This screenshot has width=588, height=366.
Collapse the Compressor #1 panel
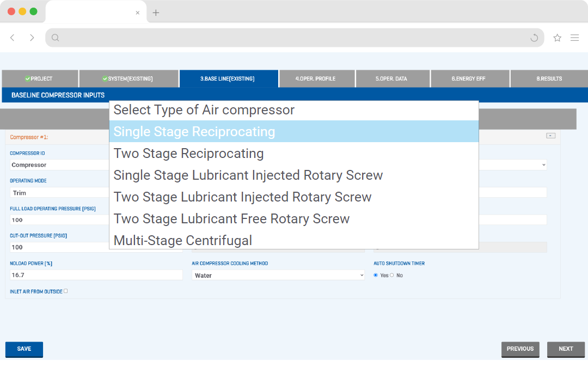pos(550,136)
